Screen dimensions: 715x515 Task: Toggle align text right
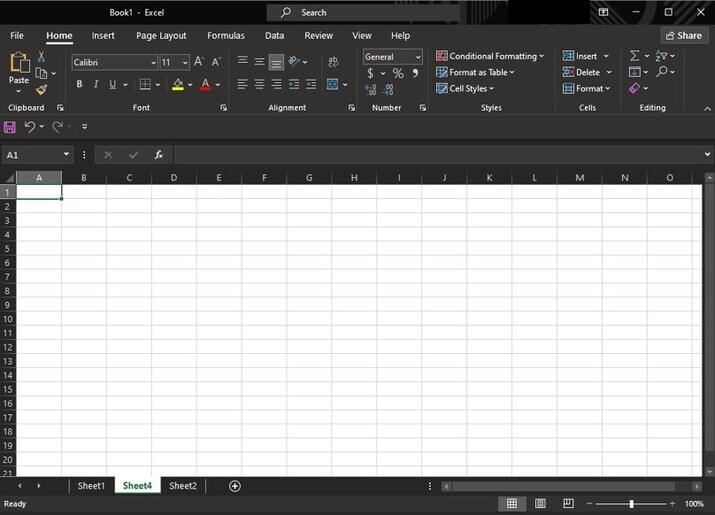pos(276,84)
